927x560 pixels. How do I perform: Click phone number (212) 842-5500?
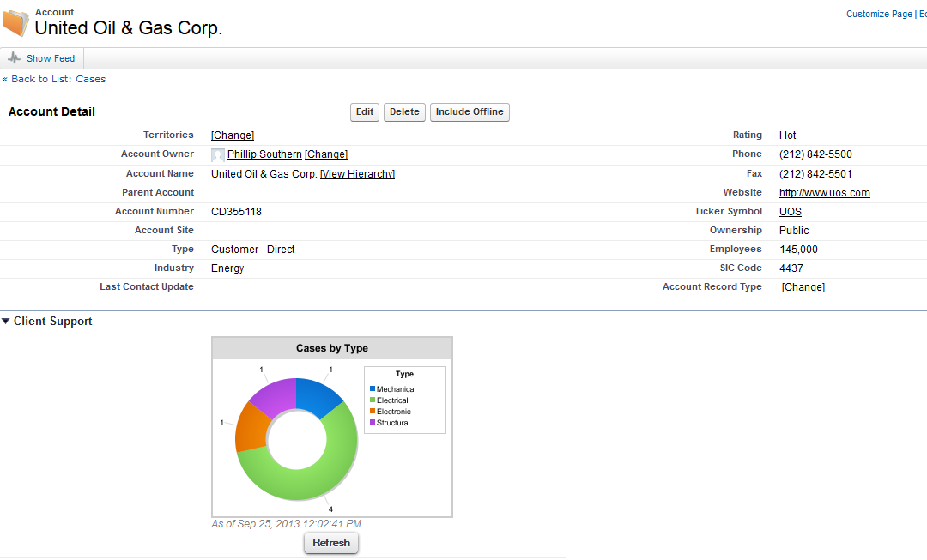point(815,154)
